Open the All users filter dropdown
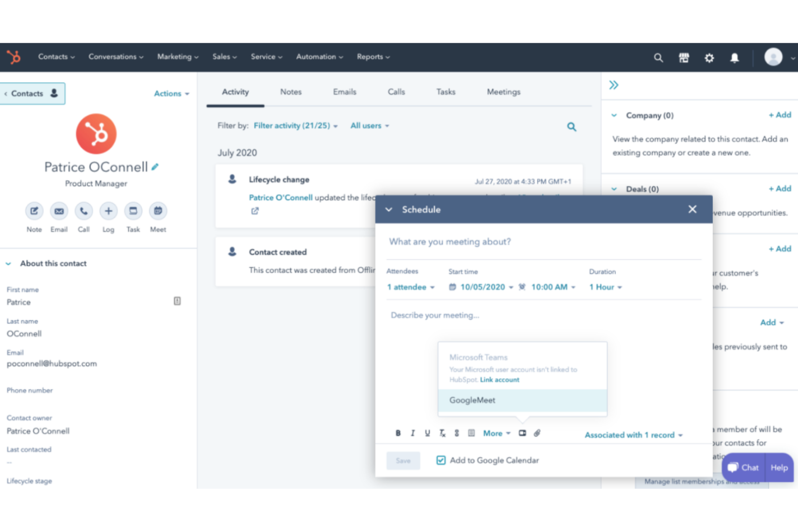The image size is (798, 532). click(370, 126)
